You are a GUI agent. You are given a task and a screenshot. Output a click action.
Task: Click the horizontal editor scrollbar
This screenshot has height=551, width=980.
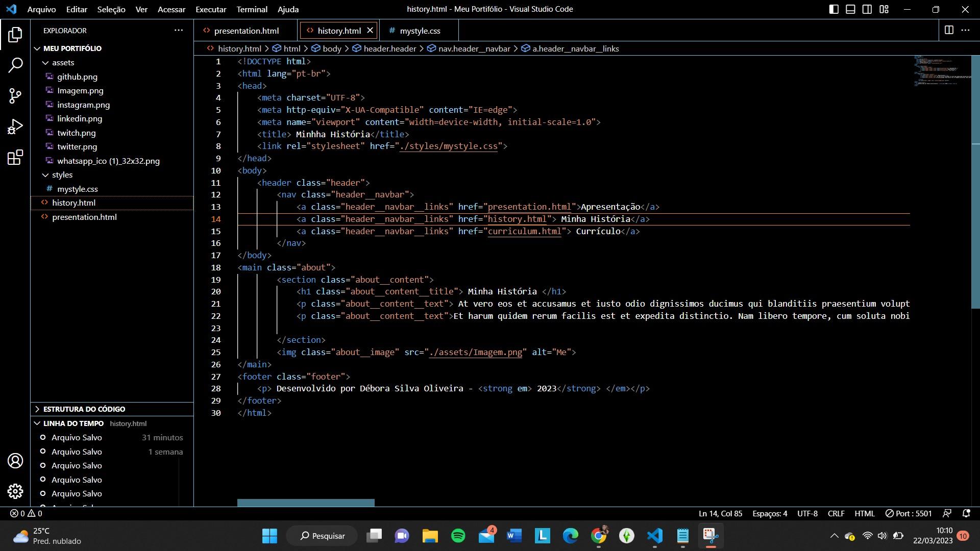pyautogui.click(x=306, y=503)
